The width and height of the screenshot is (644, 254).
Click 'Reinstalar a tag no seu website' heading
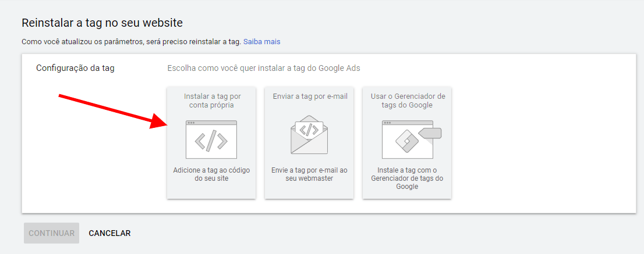pos(102,23)
